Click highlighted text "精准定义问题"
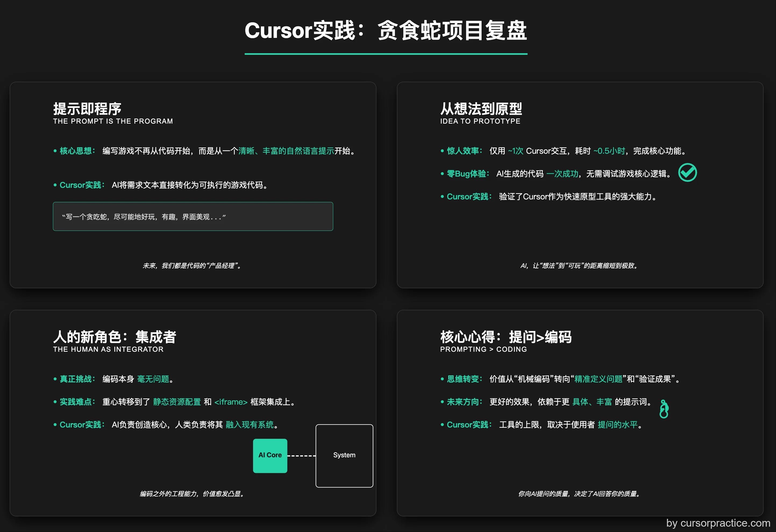The height and width of the screenshot is (532, 776). tap(598, 379)
